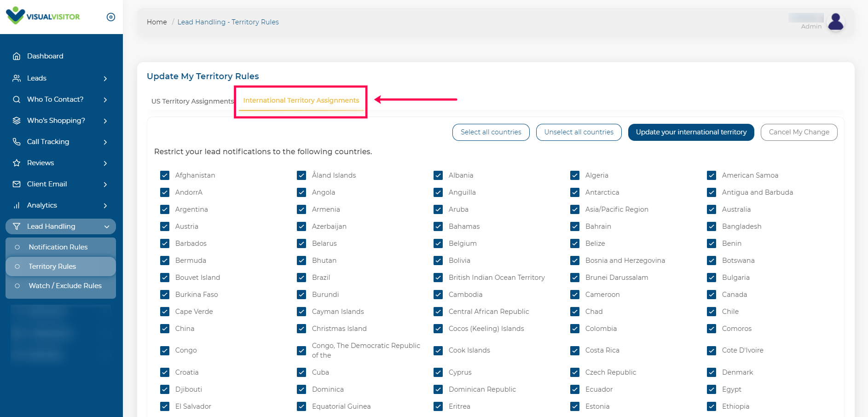Uncheck the Afghanistan checkbox
This screenshot has height=417, width=868.
coord(165,175)
